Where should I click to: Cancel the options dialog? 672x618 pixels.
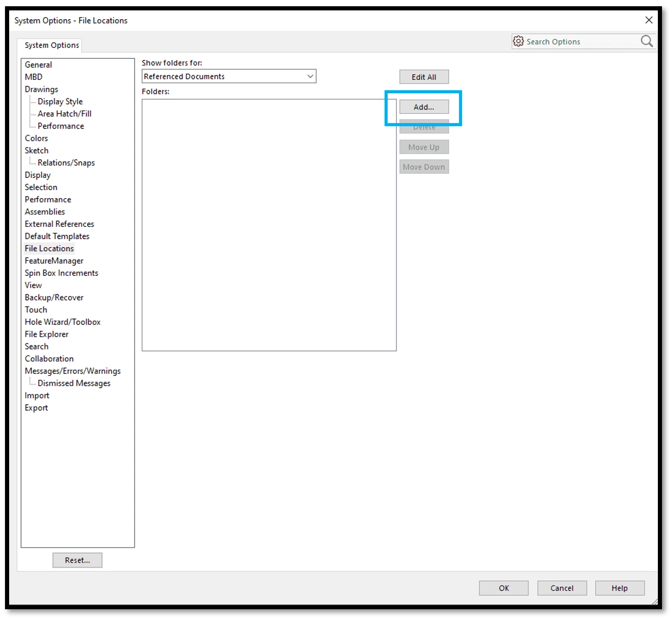click(561, 588)
